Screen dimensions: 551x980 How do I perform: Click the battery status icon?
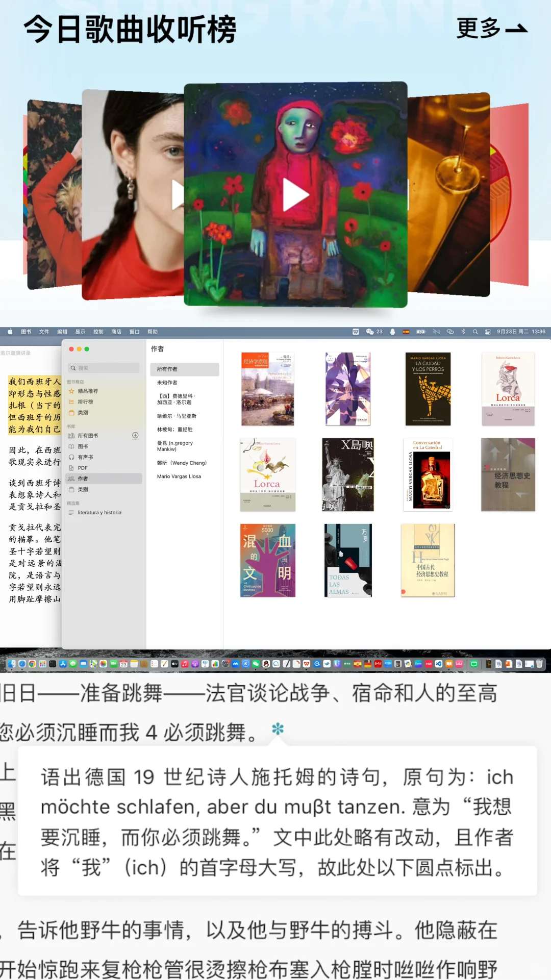pos(421,332)
